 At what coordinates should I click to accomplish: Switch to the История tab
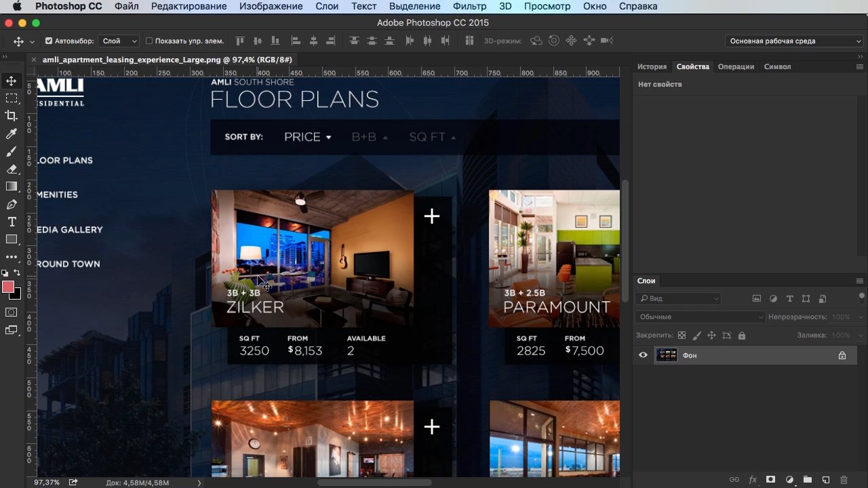pyautogui.click(x=652, y=66)
